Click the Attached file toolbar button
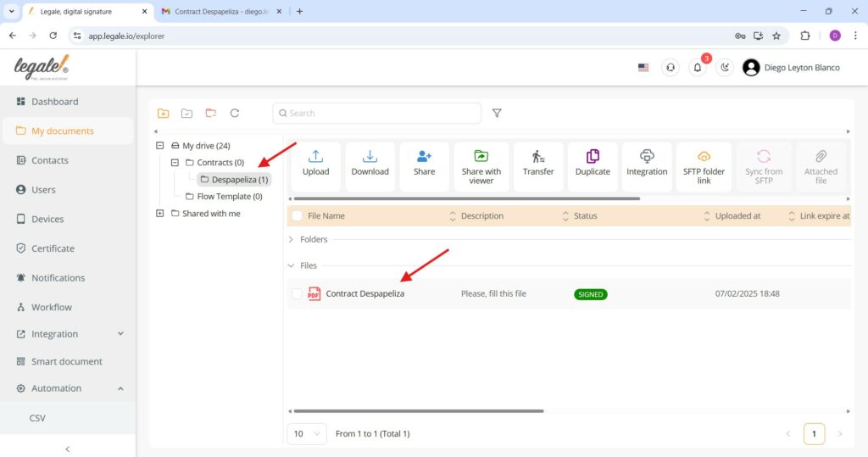868x457 pixels. [x=821, y=167]
